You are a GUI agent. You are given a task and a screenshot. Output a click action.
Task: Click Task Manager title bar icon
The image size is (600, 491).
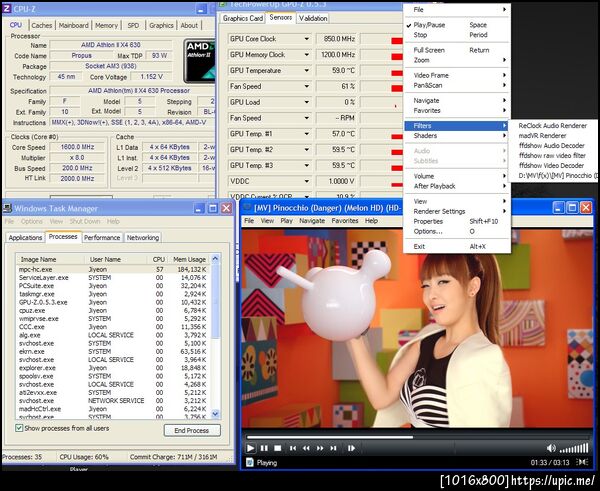click(7, 208)
